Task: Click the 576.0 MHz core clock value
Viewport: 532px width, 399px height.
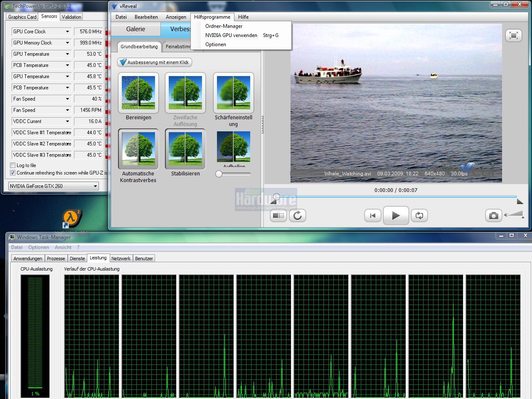Action: click(89, 32)
